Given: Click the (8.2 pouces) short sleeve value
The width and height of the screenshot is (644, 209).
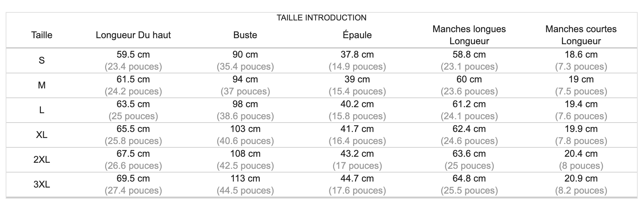Looking at the screenshot, I should pos(581,191).
